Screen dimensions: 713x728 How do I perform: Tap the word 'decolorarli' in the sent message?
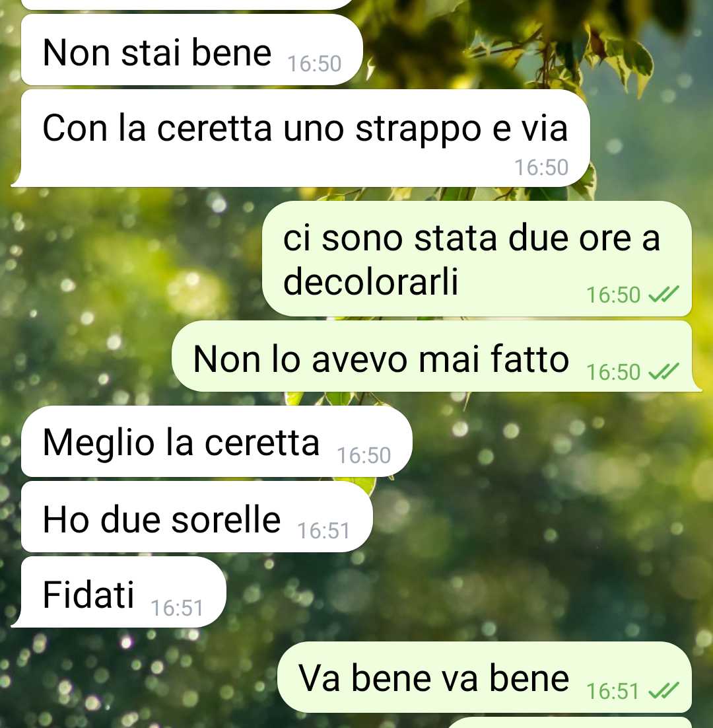(370, 281)
